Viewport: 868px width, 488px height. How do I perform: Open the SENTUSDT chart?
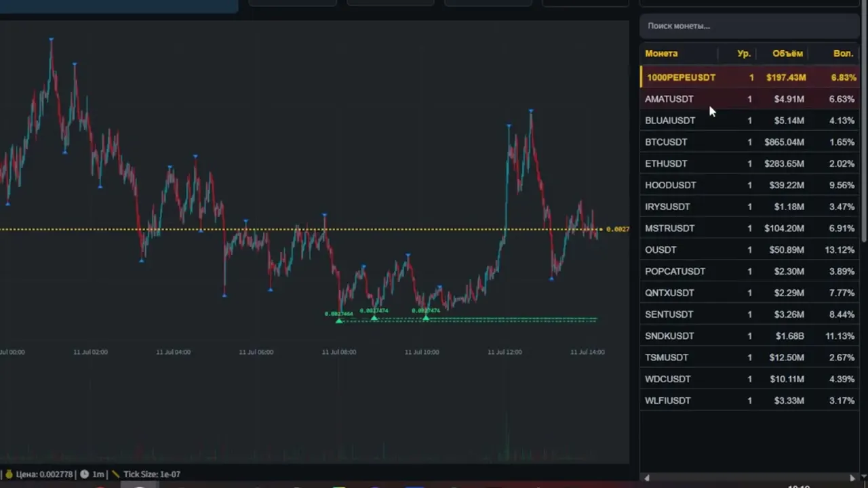point(749,314)
